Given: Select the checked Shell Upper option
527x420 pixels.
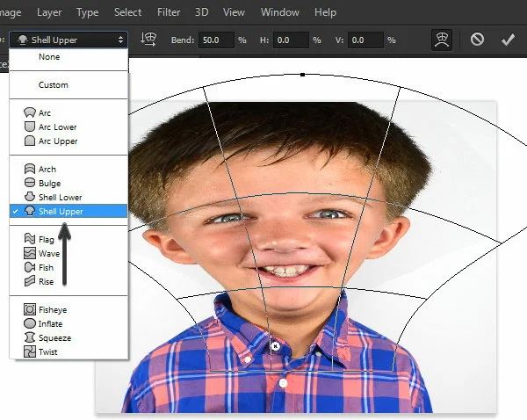Looking at the screenshot, I should click(x=69, y=211).
